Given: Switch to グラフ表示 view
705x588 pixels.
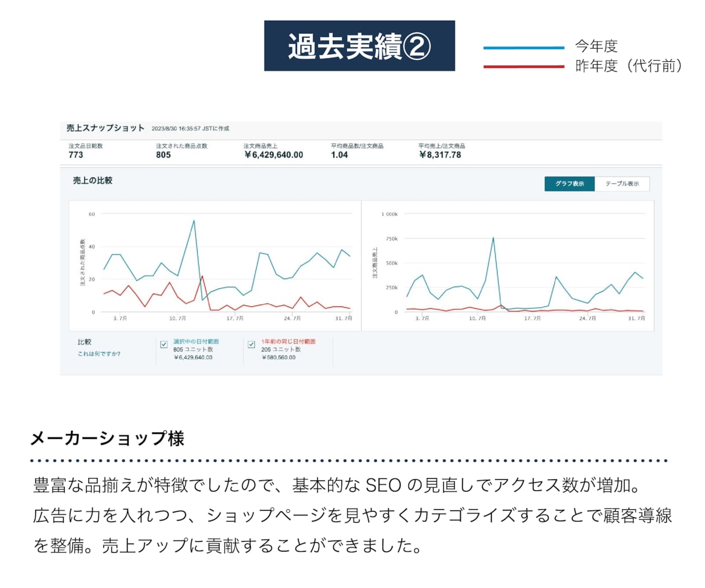Looking at the screenshot, I should 569,184.
